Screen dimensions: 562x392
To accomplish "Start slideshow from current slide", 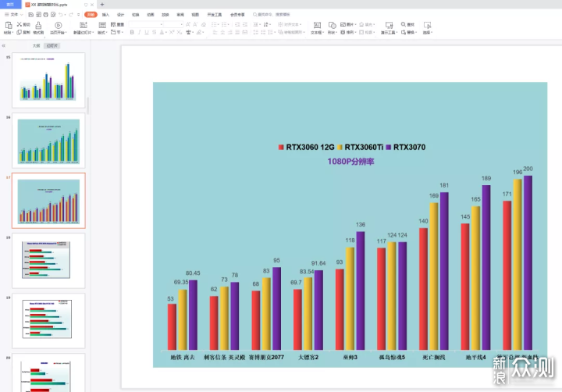I will pos(58,25).
